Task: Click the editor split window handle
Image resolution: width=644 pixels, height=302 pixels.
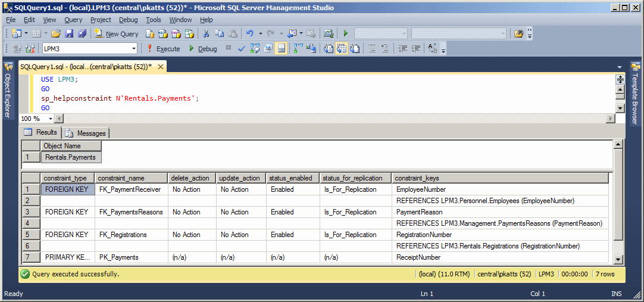Action: [620, 79]
